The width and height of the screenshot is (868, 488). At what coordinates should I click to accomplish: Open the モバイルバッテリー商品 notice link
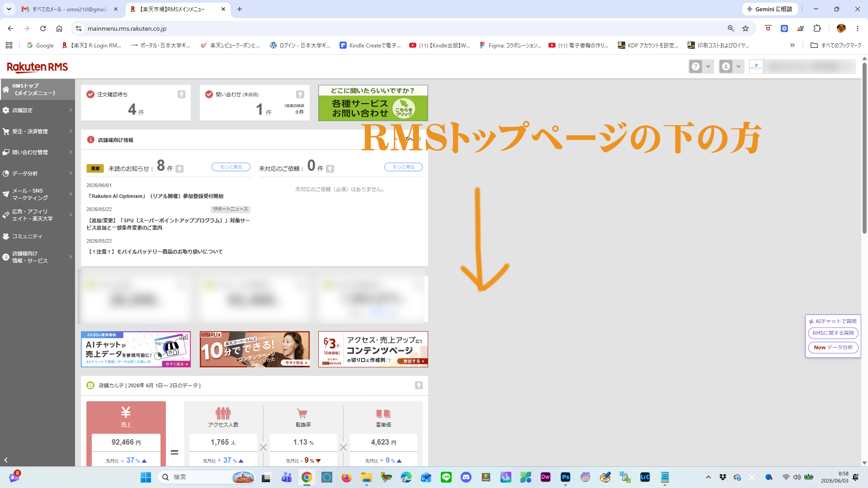tap(155, 252)
